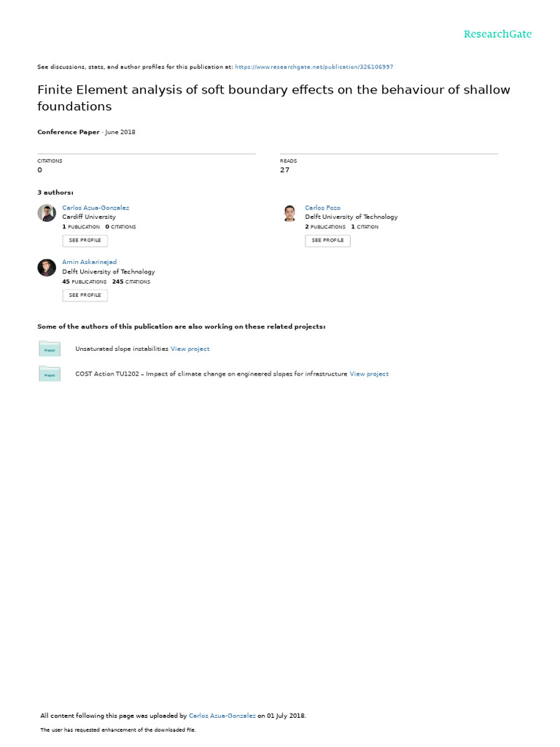Click See Profile under Amin Askarinejad
This screenshot has height=747, width=560.
pos(85,295)
